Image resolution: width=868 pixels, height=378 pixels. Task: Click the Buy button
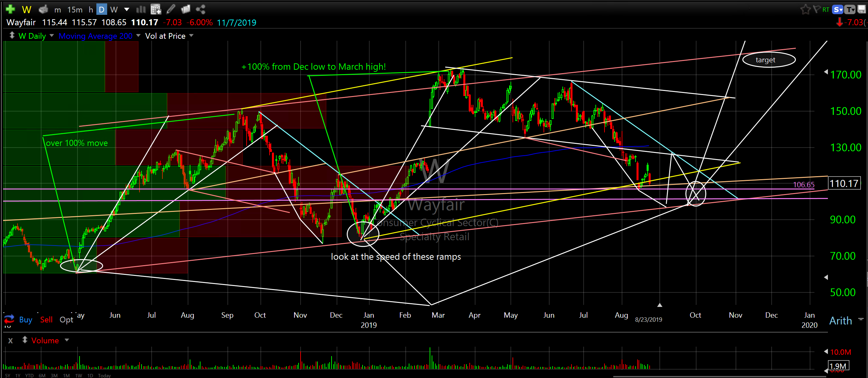[26, 319]
